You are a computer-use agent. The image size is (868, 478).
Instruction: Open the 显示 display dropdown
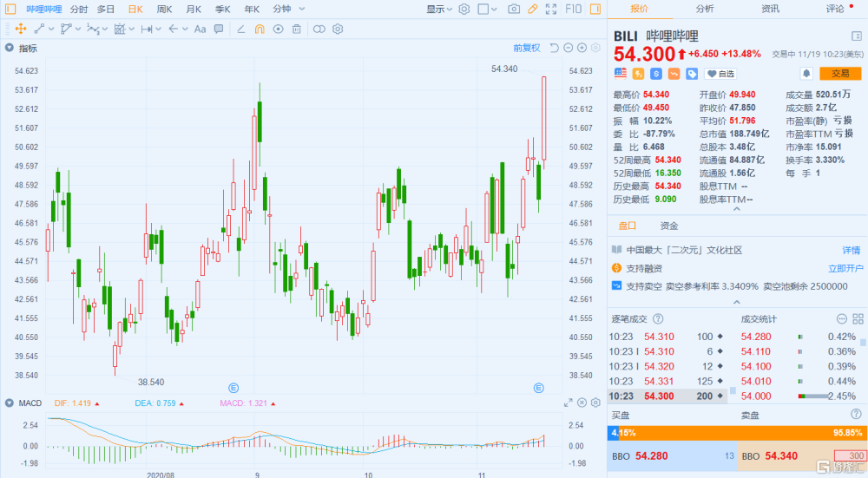pyautogui.click(x=439, y=9)
